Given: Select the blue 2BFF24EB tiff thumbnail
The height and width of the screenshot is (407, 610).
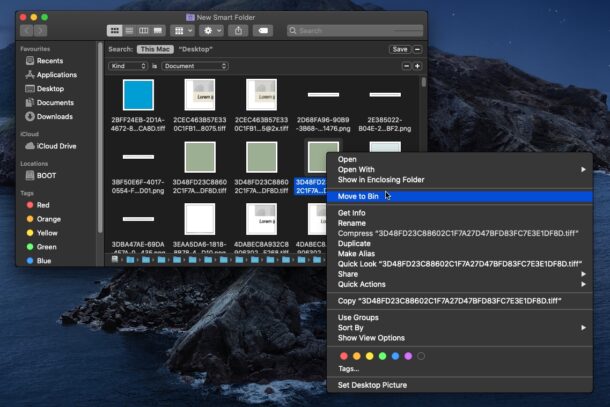Looking at the screenshot, I should (x=138, y=95).
